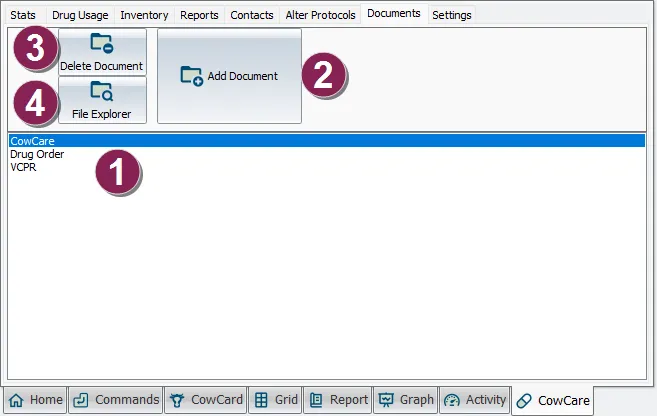Click the Add Document folder-plus icon
This screenshot has height=416, width=657.
click(191, 76)
